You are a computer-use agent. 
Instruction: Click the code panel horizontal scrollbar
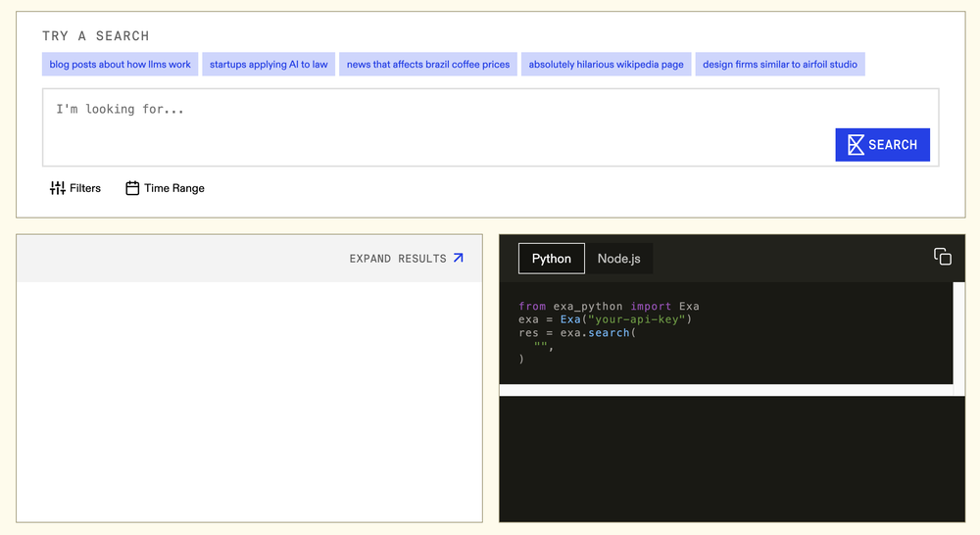(726, 390)
